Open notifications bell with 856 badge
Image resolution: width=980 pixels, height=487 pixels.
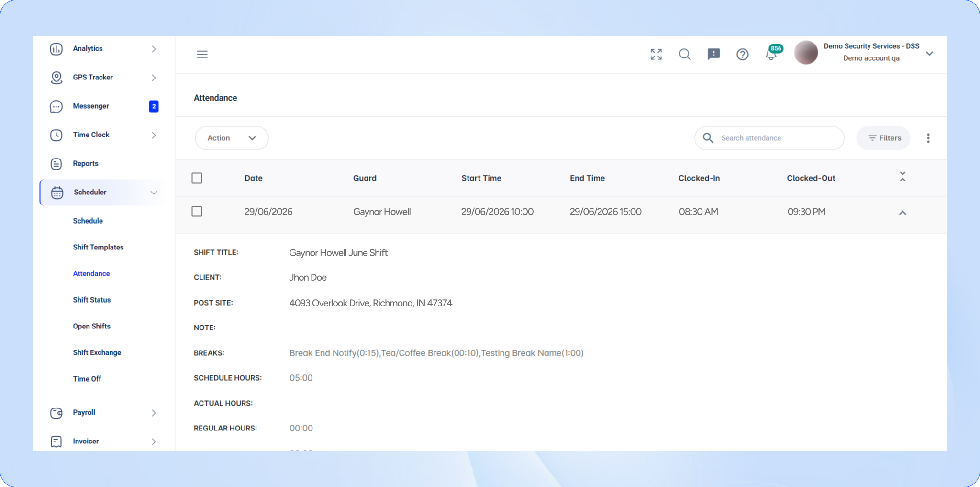pyautogui.click(x=771, y=54)
